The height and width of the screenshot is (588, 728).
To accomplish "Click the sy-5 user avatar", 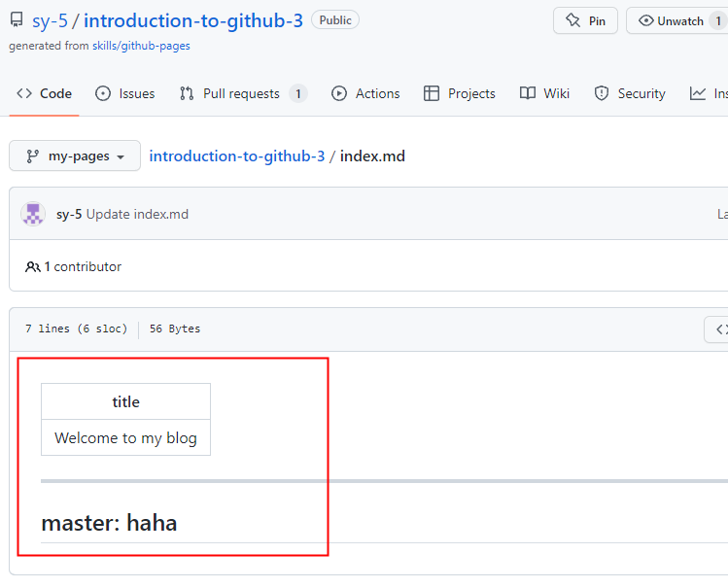I will 33,214.
